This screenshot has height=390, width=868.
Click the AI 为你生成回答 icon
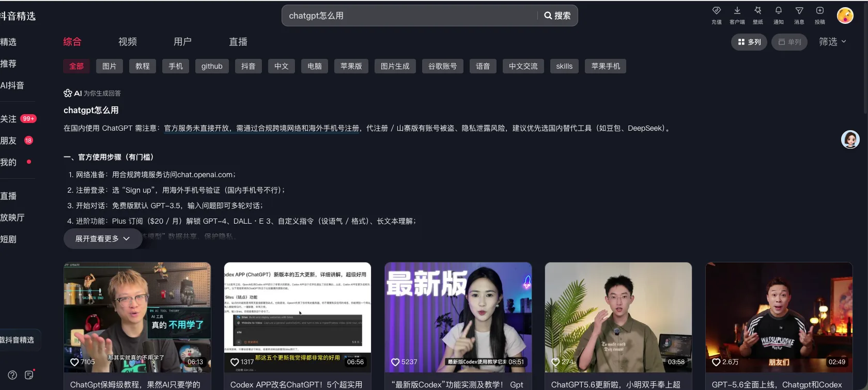click(68, 93)
